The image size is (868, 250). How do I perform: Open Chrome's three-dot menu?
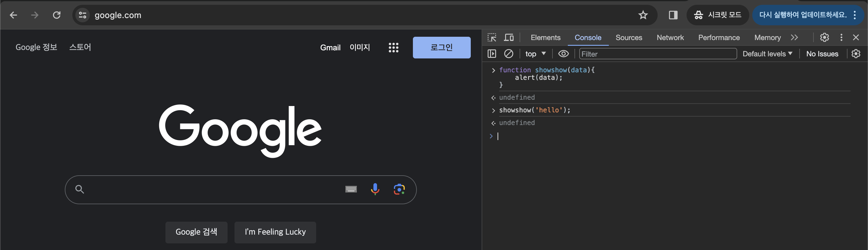[855, 15]
